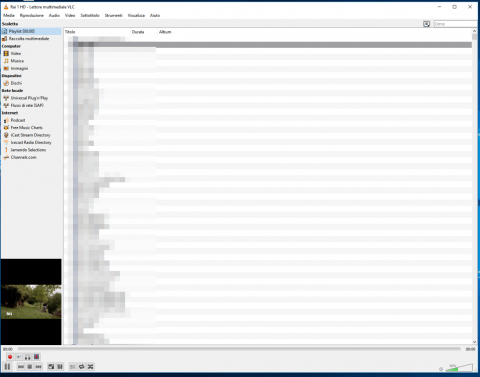Screen dimensions: 480x377
Task: Click the red Record button
Action: 10,357
